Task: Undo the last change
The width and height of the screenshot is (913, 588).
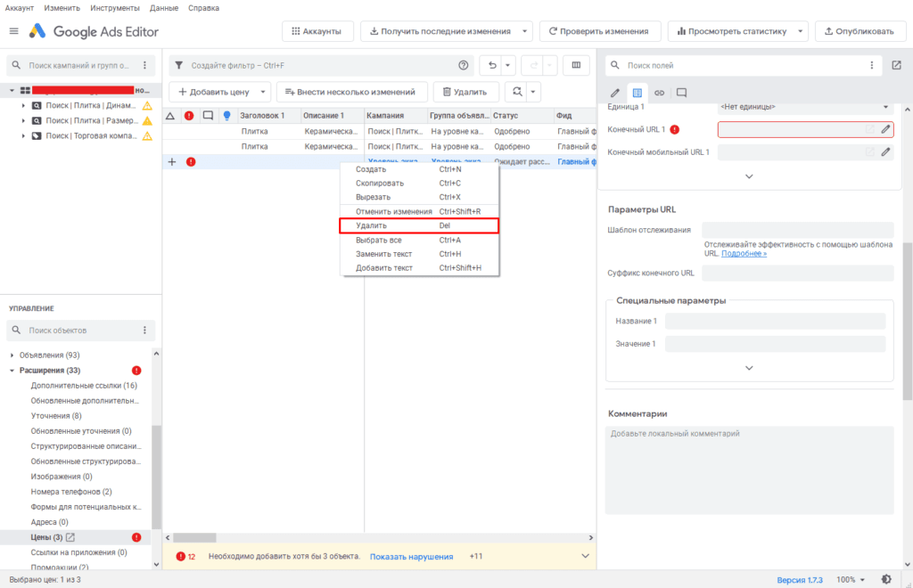Action: pyautogui.click(x=492, y=66)
